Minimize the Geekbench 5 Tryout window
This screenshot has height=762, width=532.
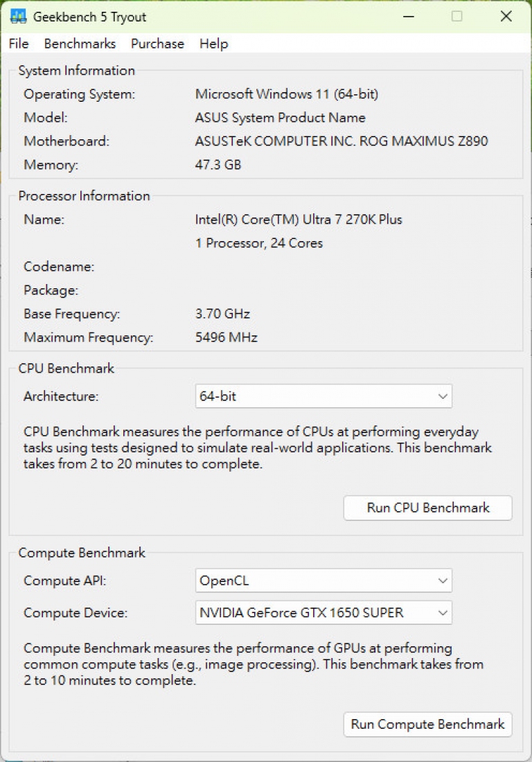click(409, 17)
